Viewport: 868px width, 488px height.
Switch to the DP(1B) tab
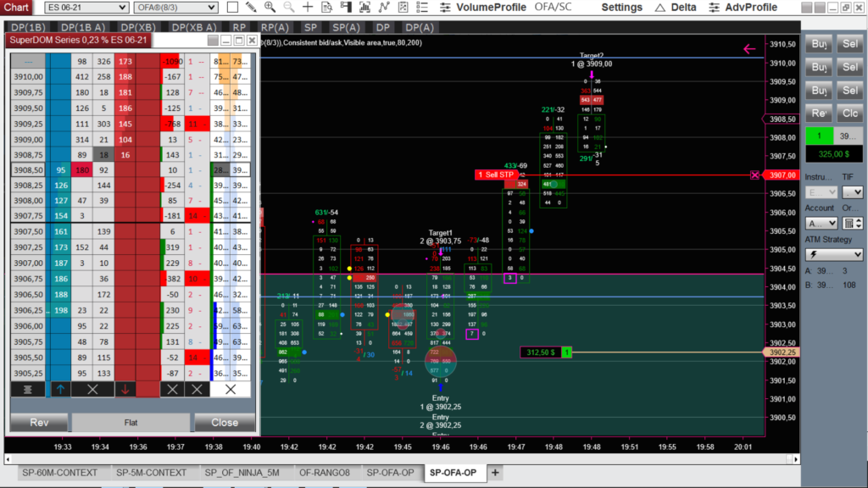28,27
